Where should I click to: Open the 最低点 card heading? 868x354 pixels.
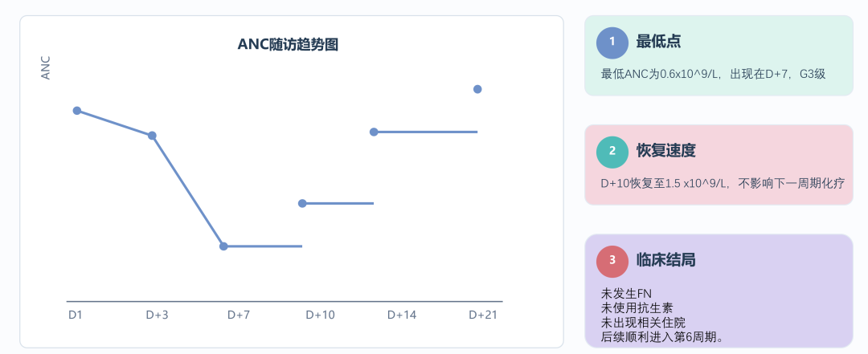[658, 42]
